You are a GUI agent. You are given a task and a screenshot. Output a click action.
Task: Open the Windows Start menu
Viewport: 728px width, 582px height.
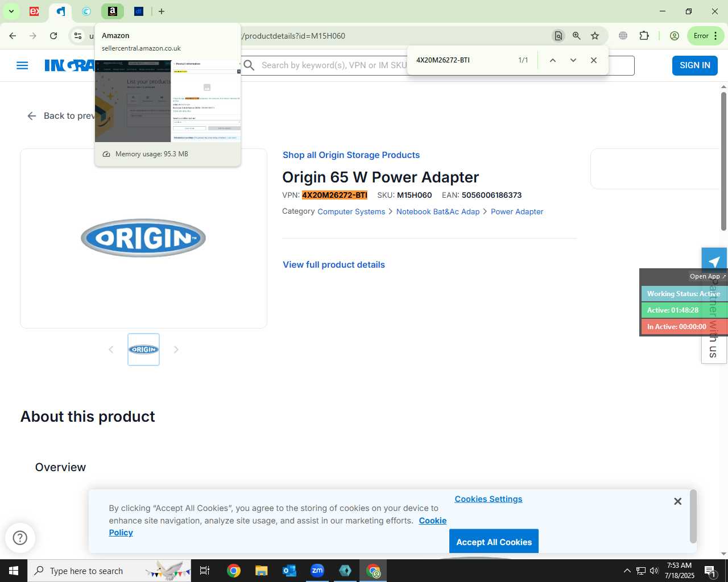tap(14, 571)
